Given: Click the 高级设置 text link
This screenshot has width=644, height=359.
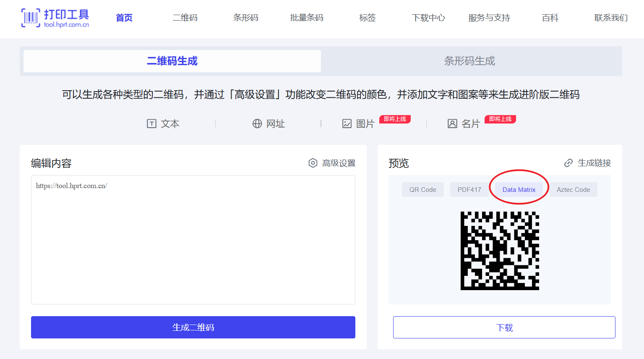Looking at the screenshot, I should [x=339, y=163].
